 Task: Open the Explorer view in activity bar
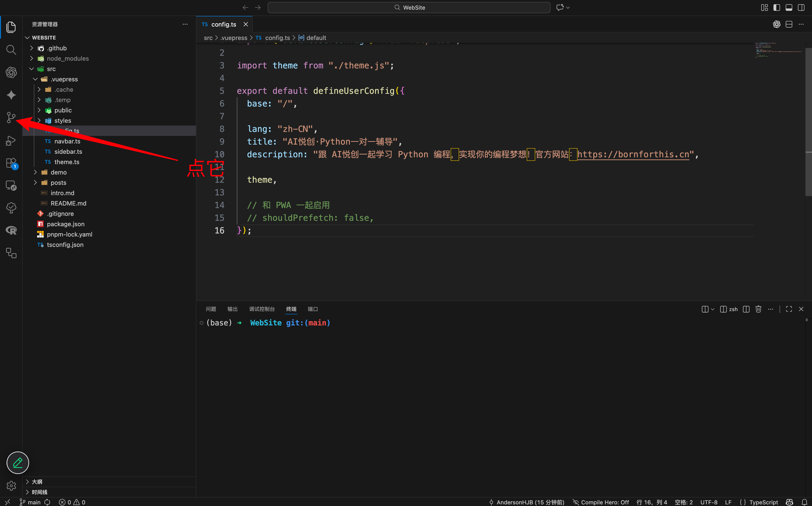pos(11,27)
